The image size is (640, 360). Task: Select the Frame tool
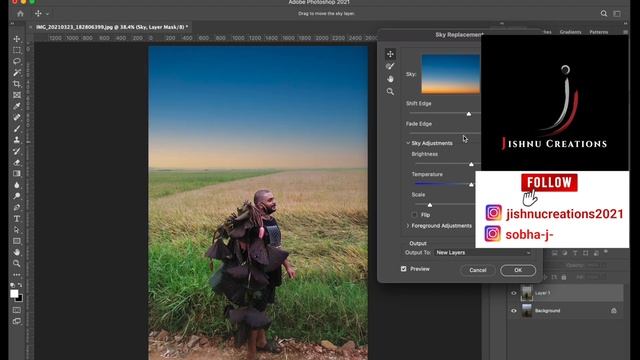17,95
